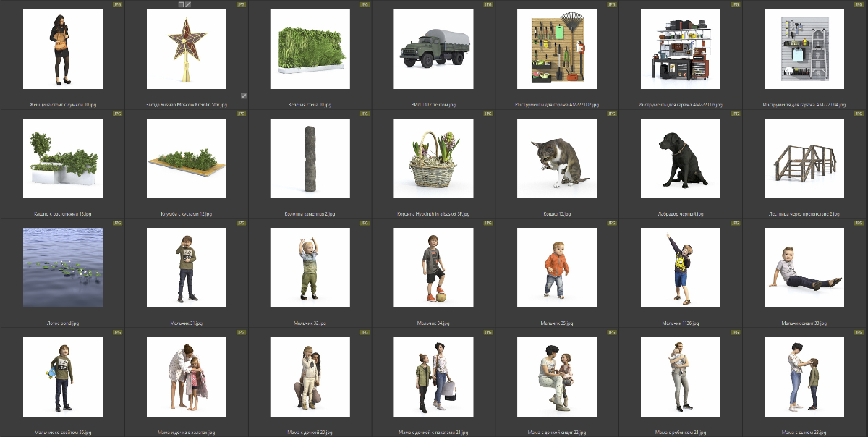This screenshot has width=868, height=437.
Task: Select the green wall hedge thumbnail
Action: tap(310, 49)
